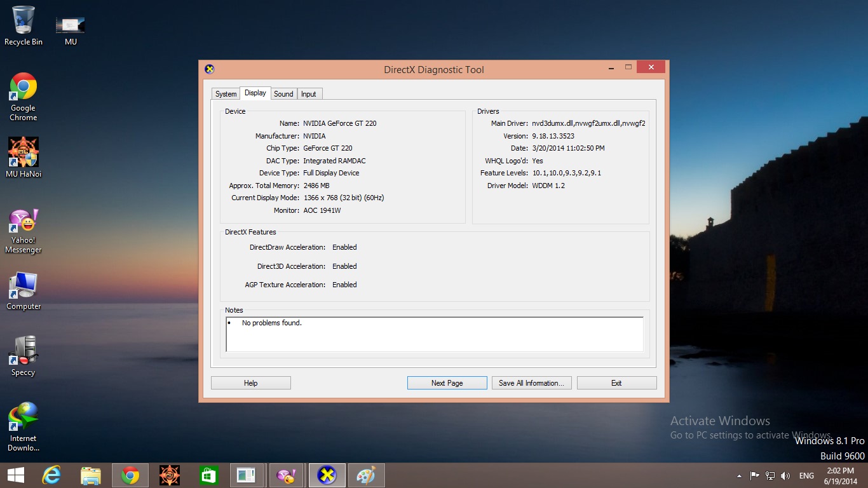Open File Explorer from taskbar
The height and width of the screenshot is (488, 868).
tap(91, 475)
